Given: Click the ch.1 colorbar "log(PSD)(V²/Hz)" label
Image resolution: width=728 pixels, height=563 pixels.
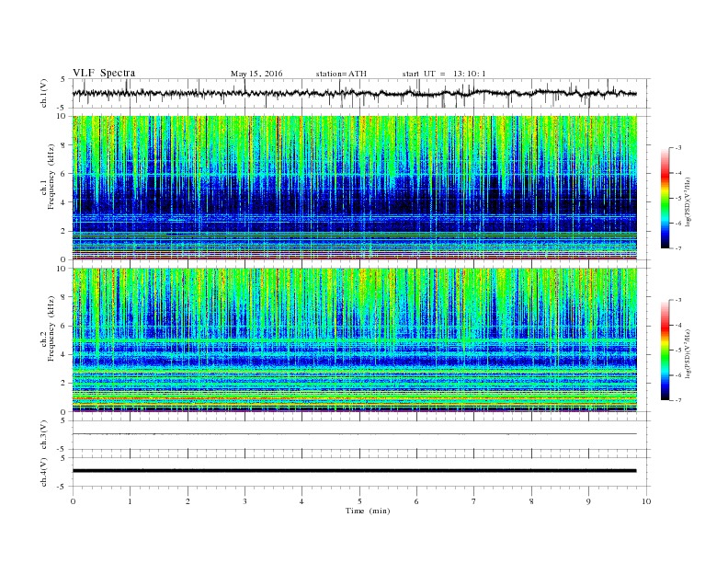Looking at the screenshot, I should (x=688, y=201).
